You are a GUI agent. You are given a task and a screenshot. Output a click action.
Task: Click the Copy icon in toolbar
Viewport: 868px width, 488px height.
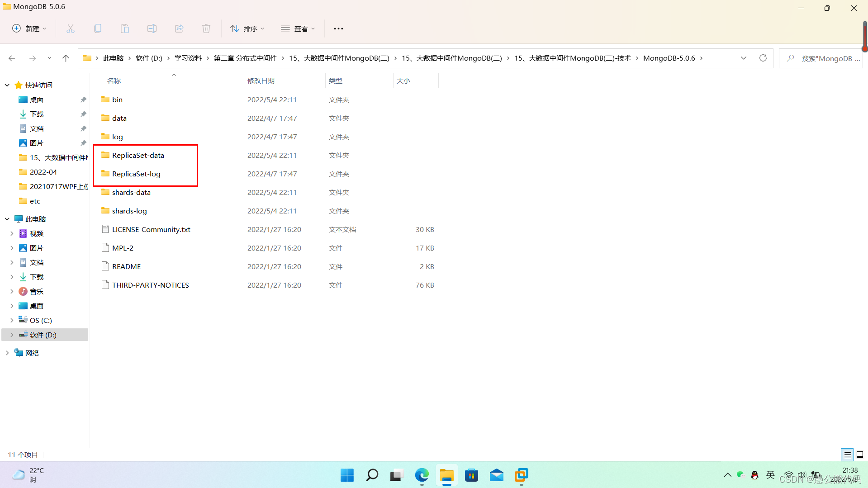98,28
